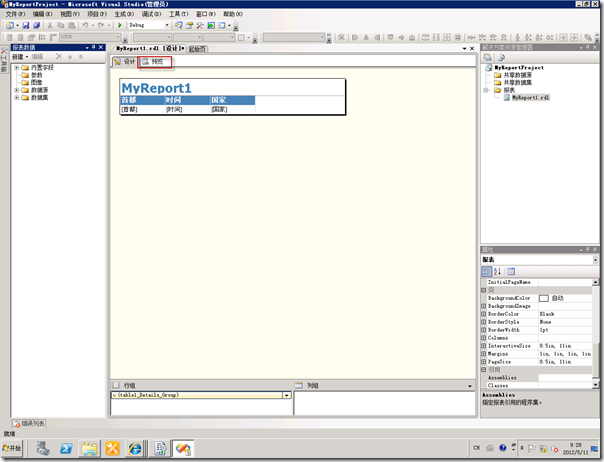Image resolution: width=604 pixels, height=462 pixels.
Task: Open the 工具 menu
Action: coord(178,14)
